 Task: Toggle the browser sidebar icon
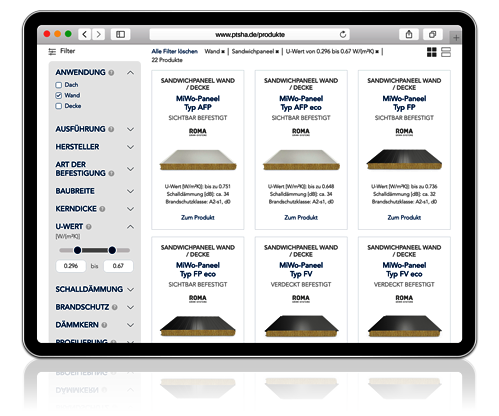pos(120,34)
